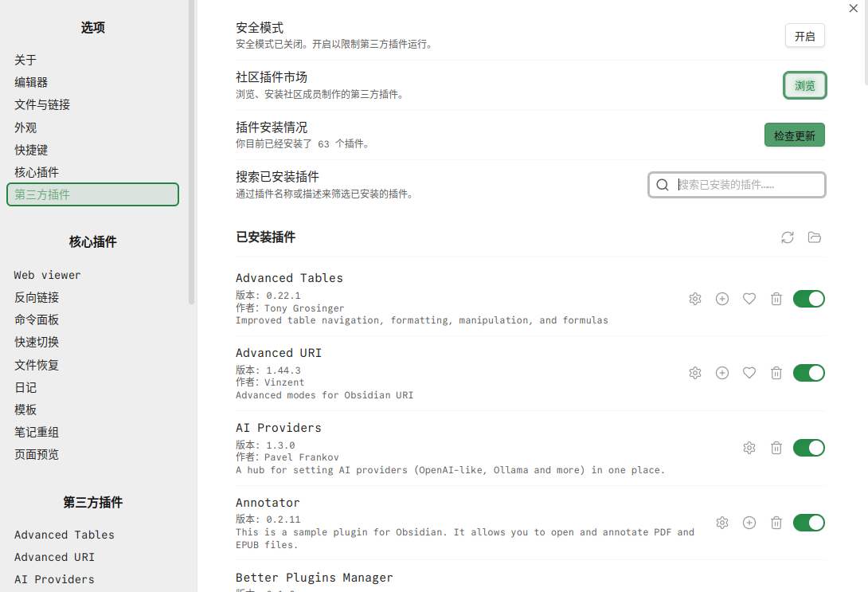Open the AI Providers settings gear
This screenshot has height=592, width=868.
[749, 448]
